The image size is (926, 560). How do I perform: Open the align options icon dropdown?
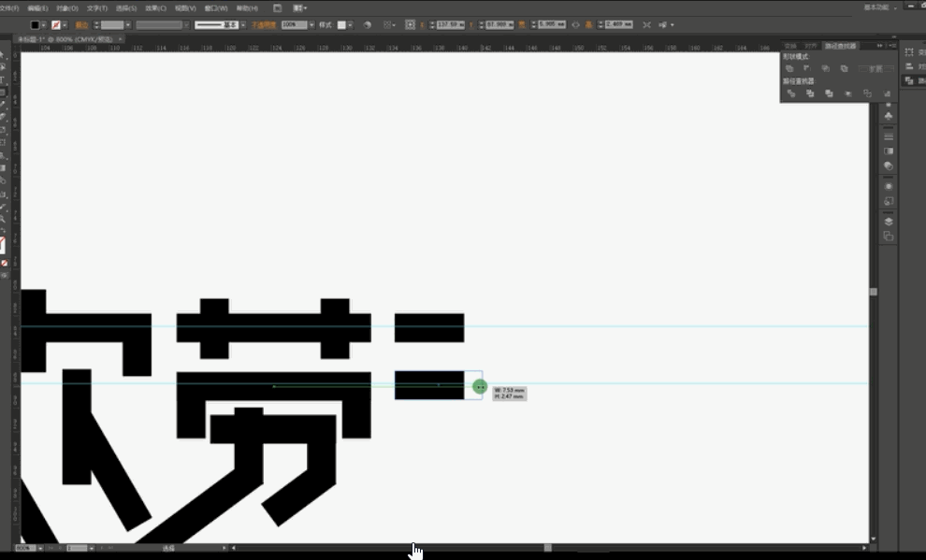coord(388,25)
